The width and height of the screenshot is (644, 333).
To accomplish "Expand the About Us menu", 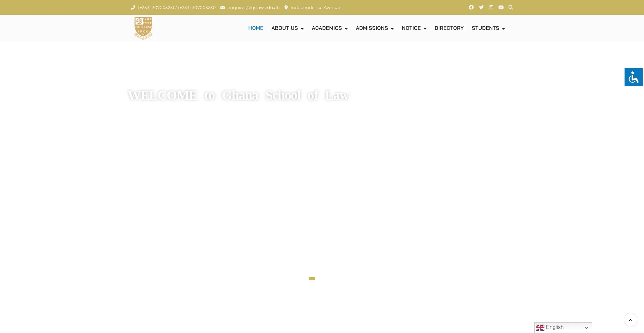I will (x=287, y=28).
